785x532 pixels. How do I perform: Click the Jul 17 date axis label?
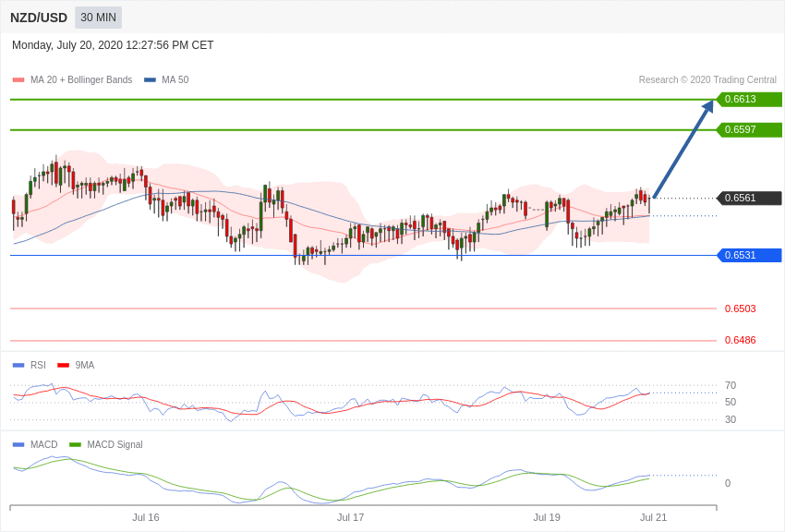pyautogui.click(x=350, y=517)
